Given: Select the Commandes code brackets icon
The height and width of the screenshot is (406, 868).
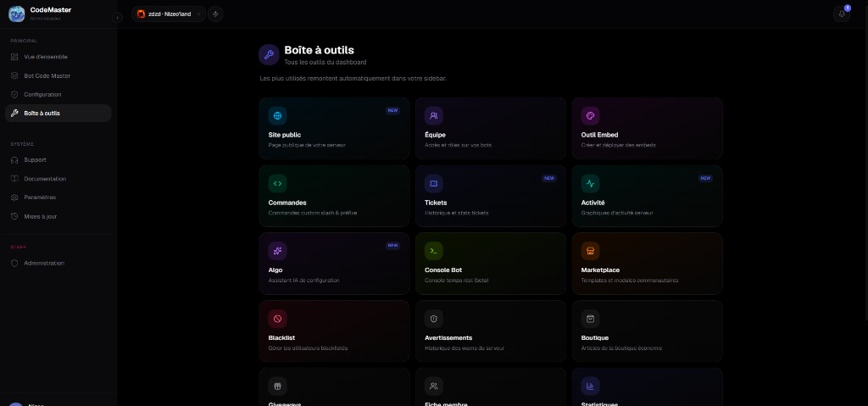Looking at the screenshot, I should coord(277,183).
